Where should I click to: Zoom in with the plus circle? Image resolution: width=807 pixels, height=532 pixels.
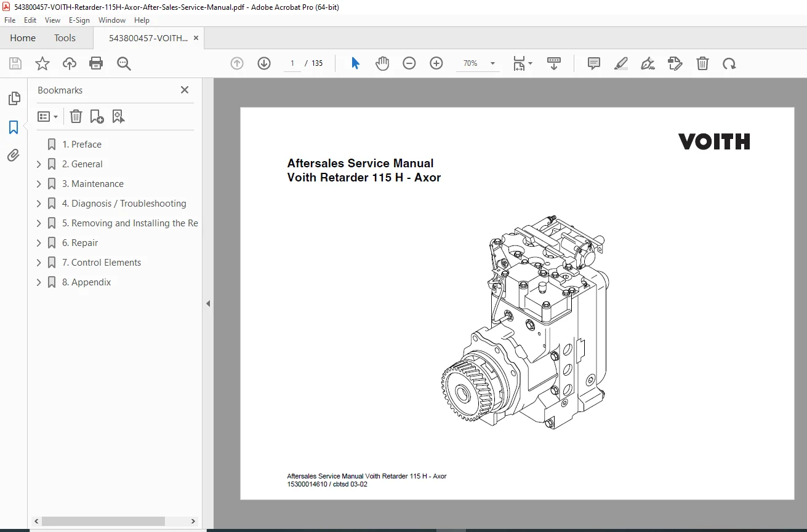(x=436, y=63)
